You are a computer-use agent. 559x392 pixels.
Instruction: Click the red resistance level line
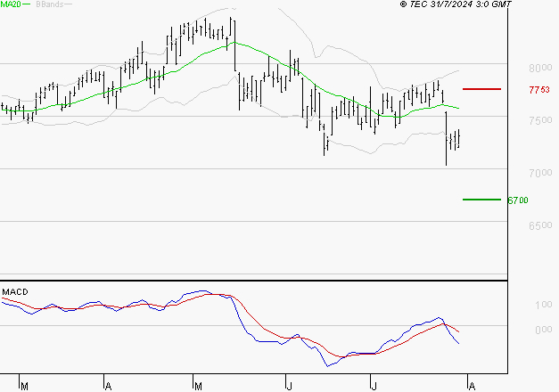tap(481, 89)
